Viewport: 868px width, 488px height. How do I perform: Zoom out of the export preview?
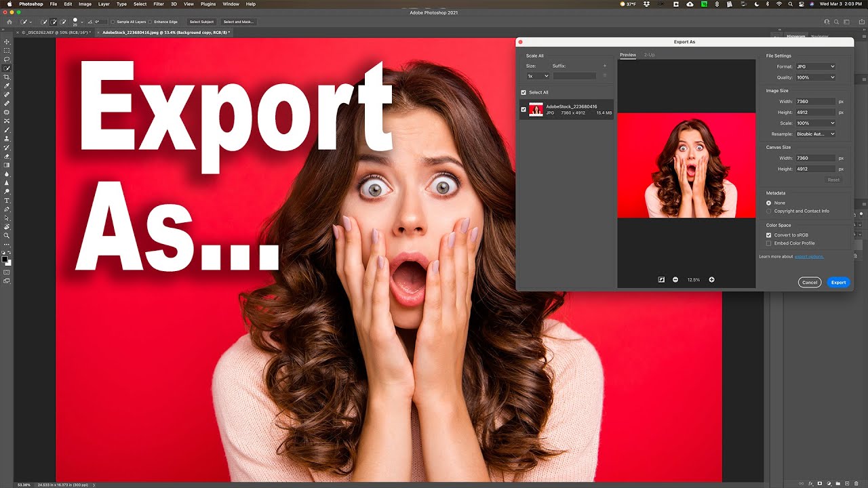[675, 280]
